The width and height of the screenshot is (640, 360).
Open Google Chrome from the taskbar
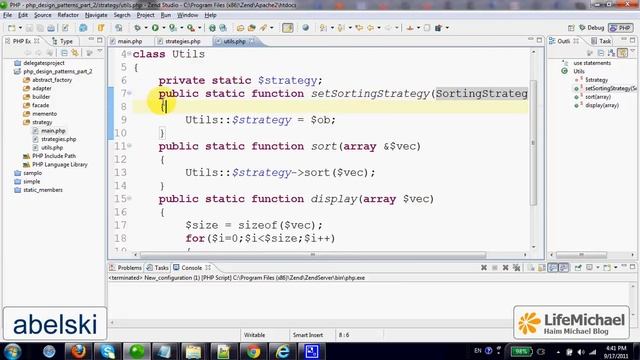point(253,351)
